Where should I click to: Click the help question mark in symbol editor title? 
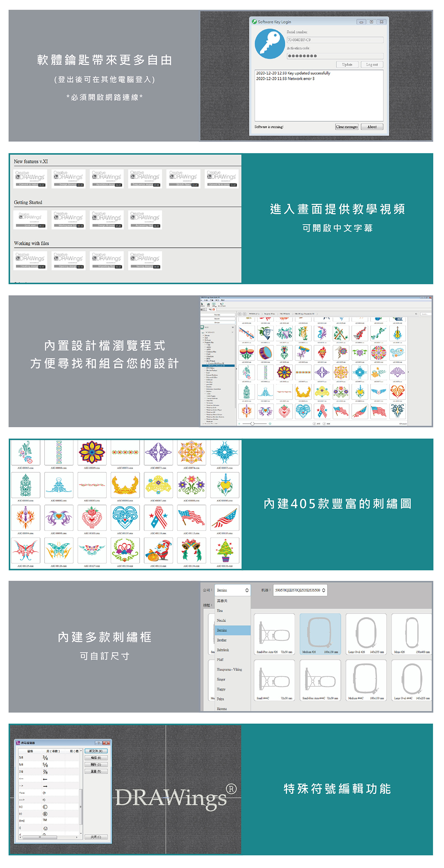(x=98, y=743)
